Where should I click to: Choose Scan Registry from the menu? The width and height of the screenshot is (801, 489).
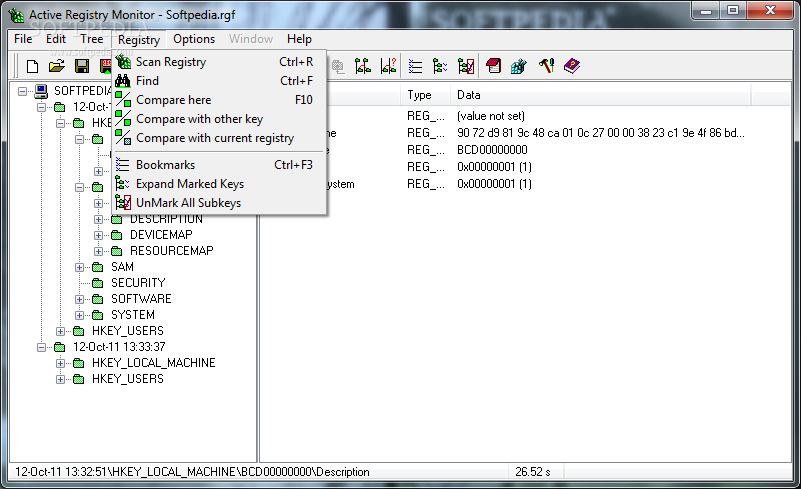tap(219, 62)
